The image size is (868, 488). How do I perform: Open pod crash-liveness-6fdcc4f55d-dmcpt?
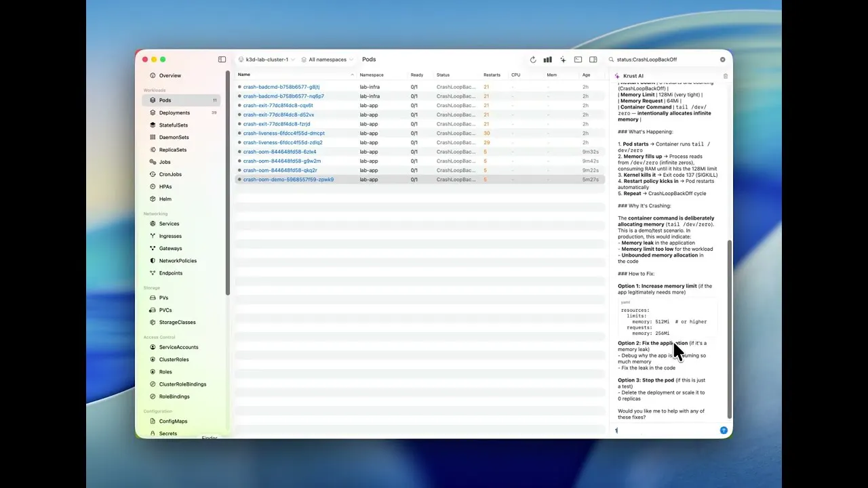(283, 134)
